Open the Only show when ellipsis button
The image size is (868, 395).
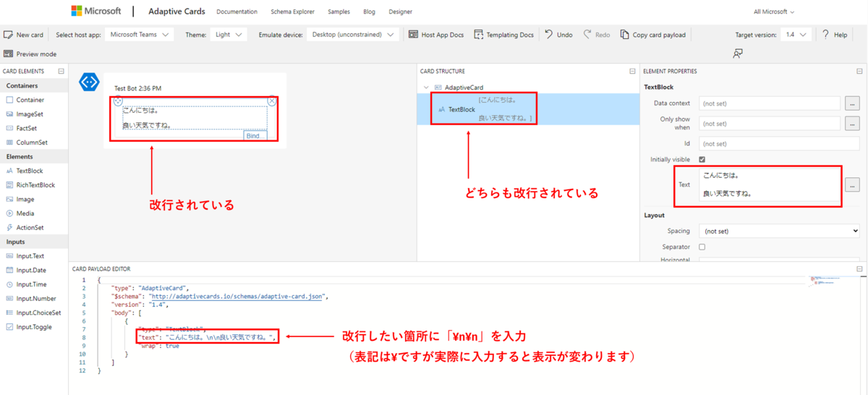click(852, 124)
